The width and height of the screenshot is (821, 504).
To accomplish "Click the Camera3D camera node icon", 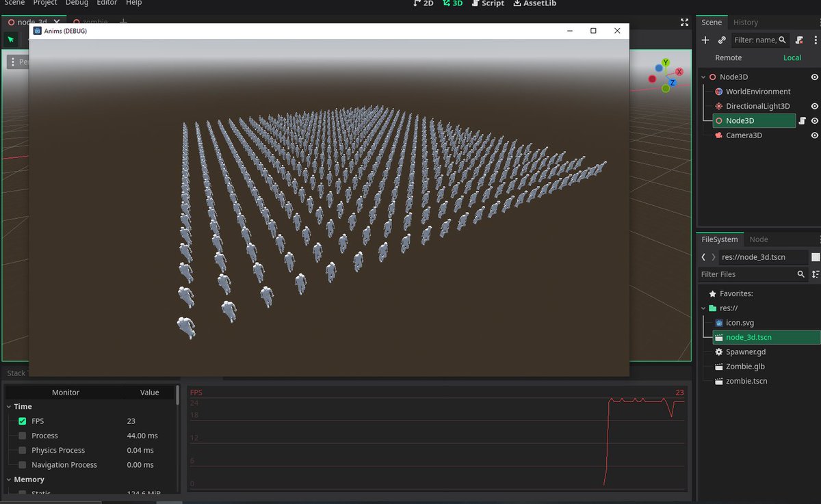I will tap(718, 135).
